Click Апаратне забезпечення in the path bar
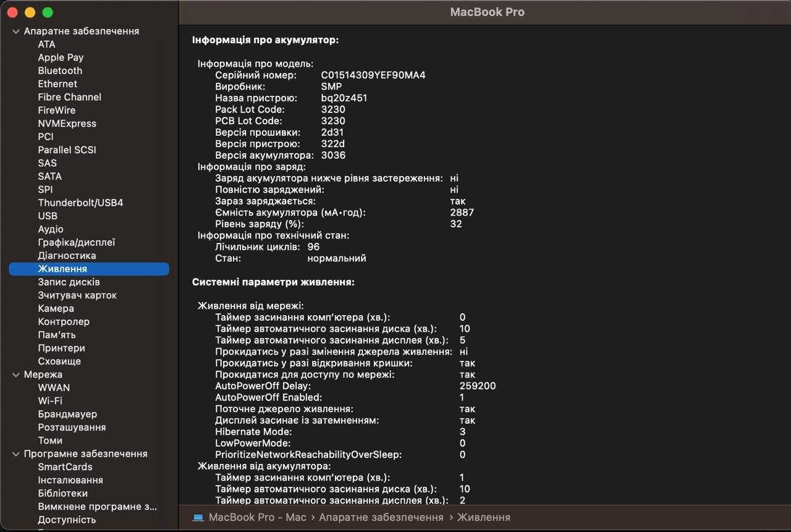This screenshot has height=532, width=791. [381, 517]
